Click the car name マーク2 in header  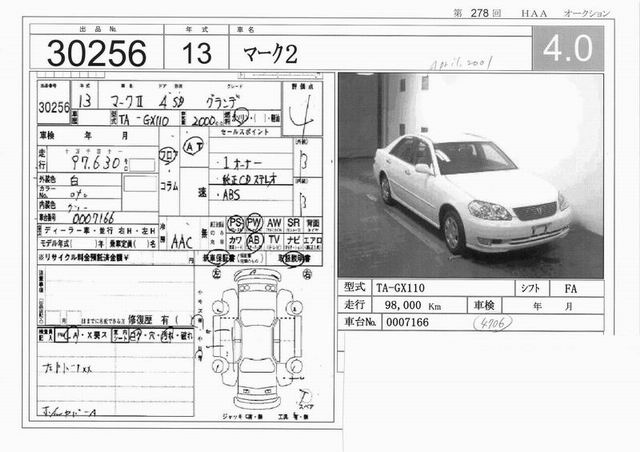(270, 54)
